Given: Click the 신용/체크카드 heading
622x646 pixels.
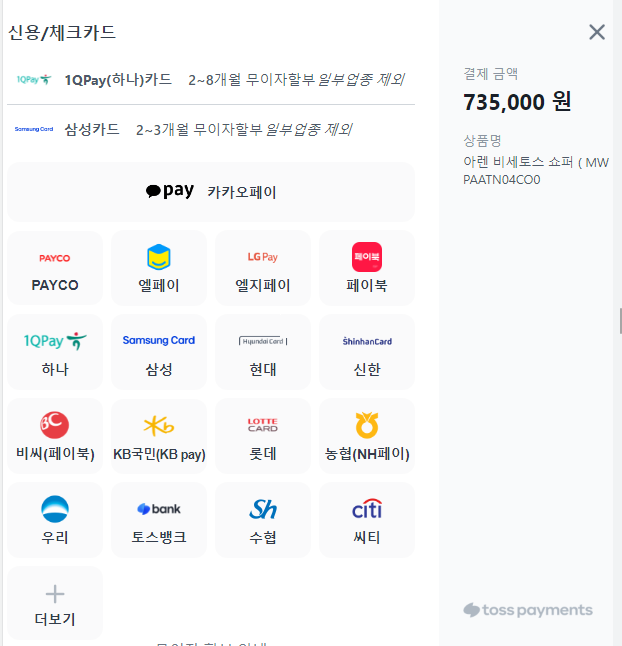Looking at the screenshot, I should (x=62, y=33).
